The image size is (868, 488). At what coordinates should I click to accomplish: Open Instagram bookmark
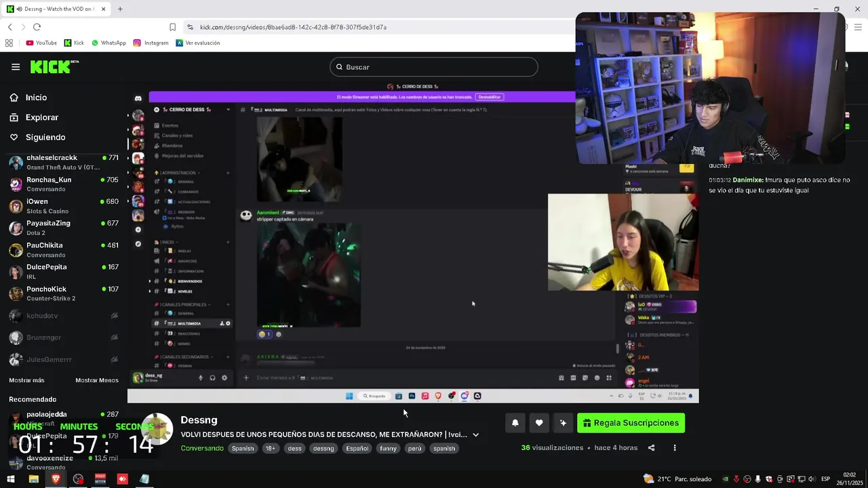coord(151,43)
